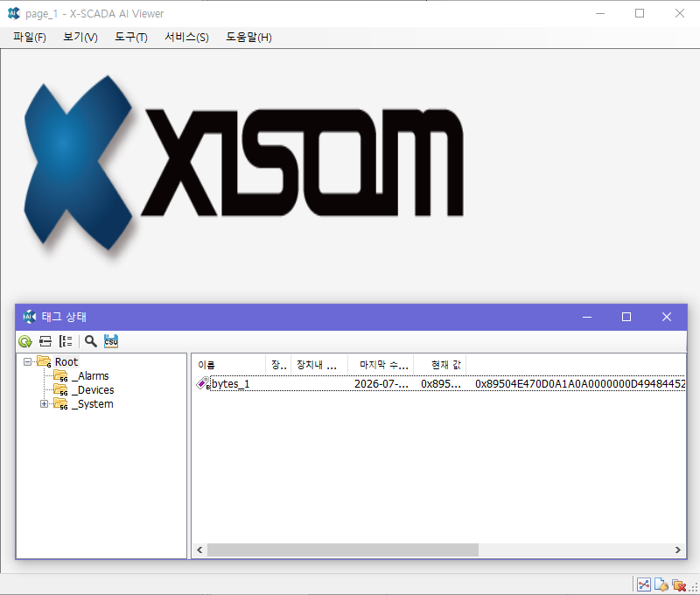Open the 서비스(S) menu
Image resolution: width=700 pixels, height=595 pixels.
click(186, 37)
